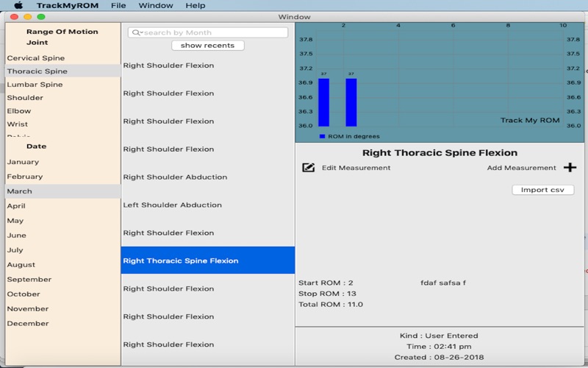Select Thoracic Spine joint
The image size is (588, 368).
pyautogui.click(x=62, y=71)
